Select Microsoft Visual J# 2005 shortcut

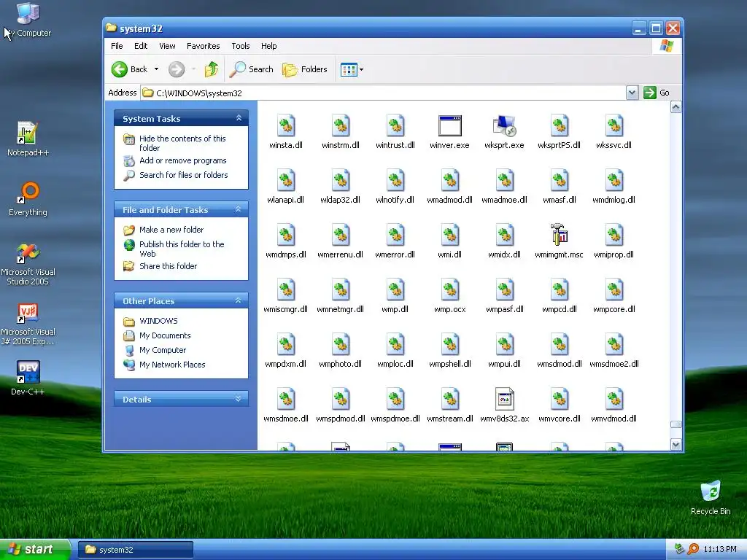point(28,324)
